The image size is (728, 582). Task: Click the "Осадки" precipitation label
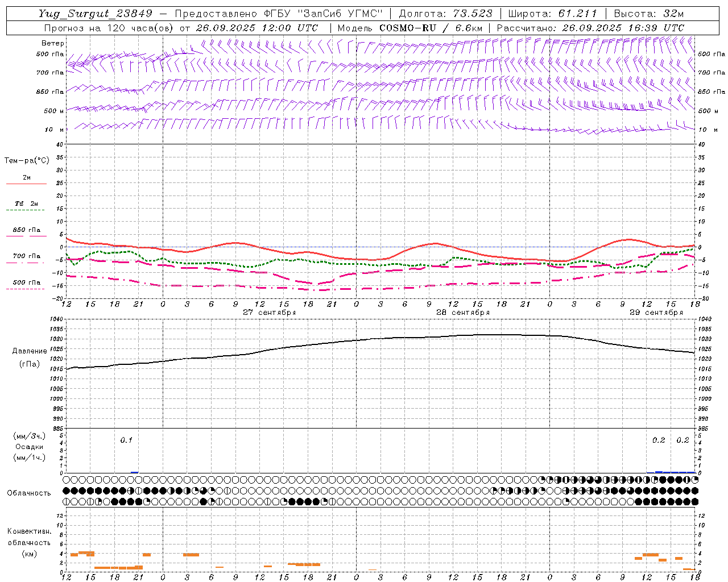pos(30,447)
